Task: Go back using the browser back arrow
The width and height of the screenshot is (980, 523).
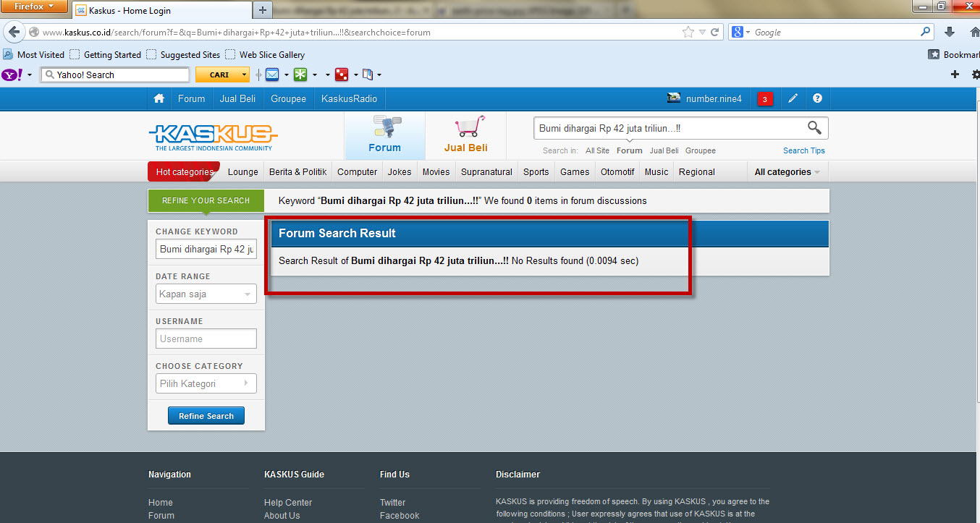Action: coord(14,33)
